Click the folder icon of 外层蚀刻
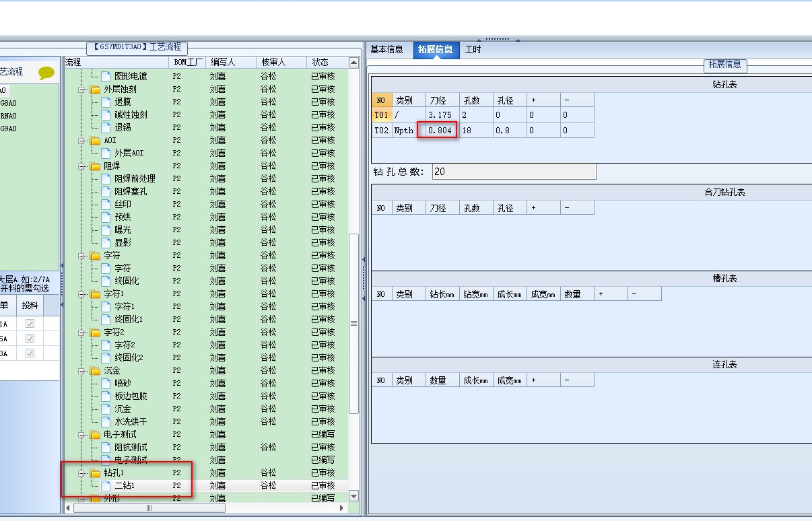The height and width of the screenshot is (521, 812). point(95,89)
